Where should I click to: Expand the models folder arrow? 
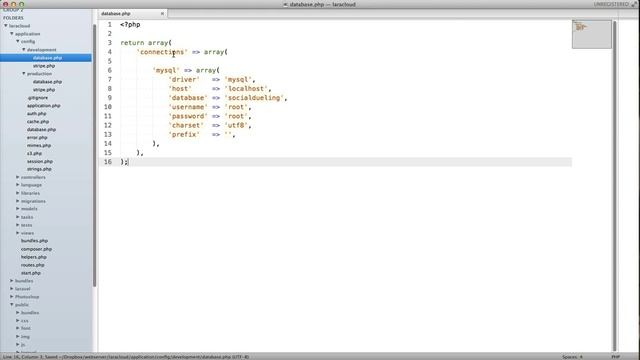point(18,209)
